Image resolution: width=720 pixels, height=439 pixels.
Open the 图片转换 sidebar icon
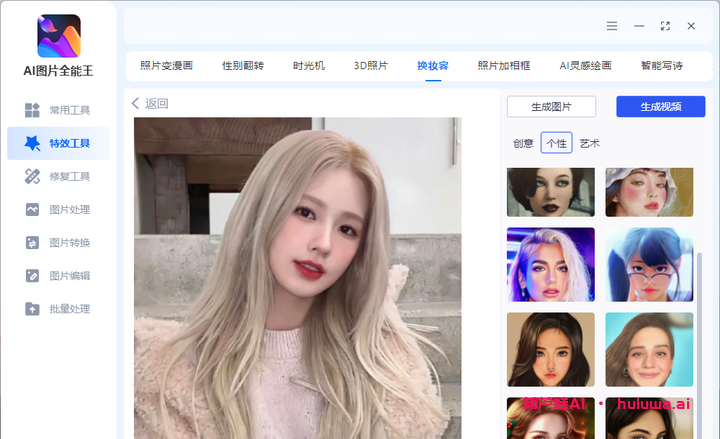click(x=32, y=242)
